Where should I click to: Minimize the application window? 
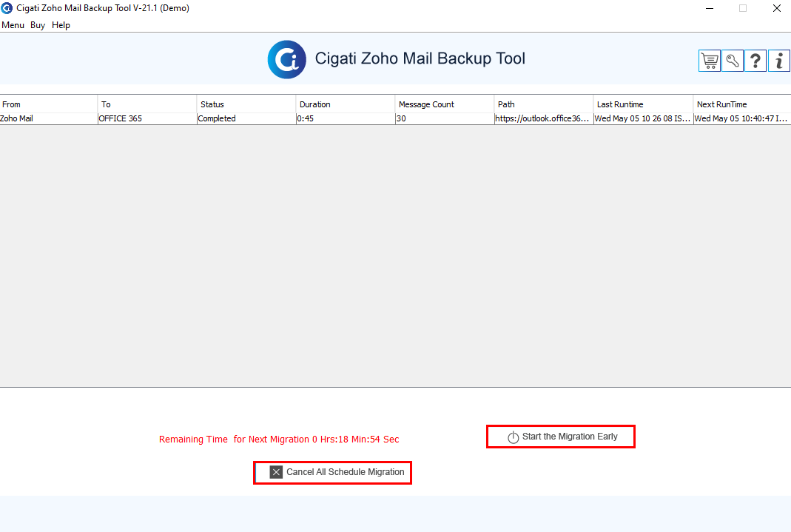tap(710, 8)
